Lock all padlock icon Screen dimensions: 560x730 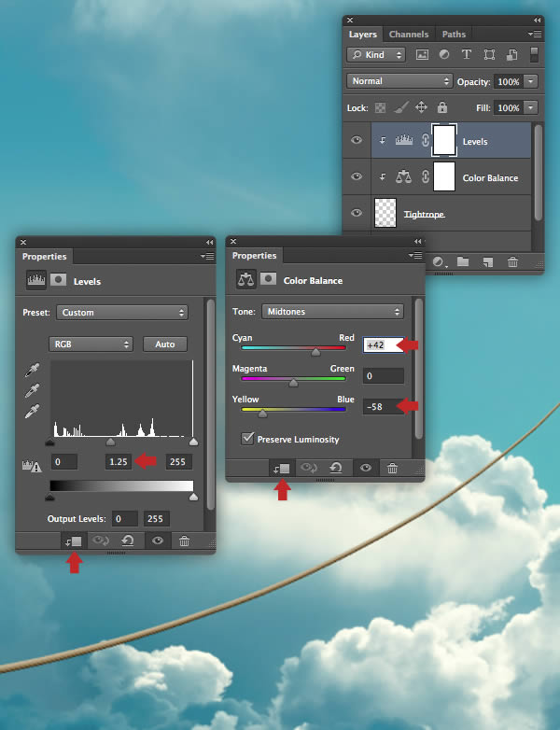coord(442,107)
